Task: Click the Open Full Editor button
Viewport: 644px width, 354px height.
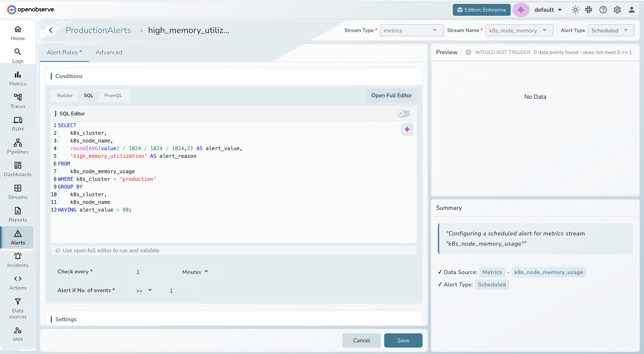Action: tap(391, 95)
